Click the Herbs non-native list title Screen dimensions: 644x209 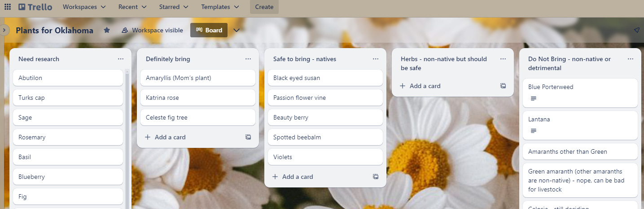coord(444,63)
